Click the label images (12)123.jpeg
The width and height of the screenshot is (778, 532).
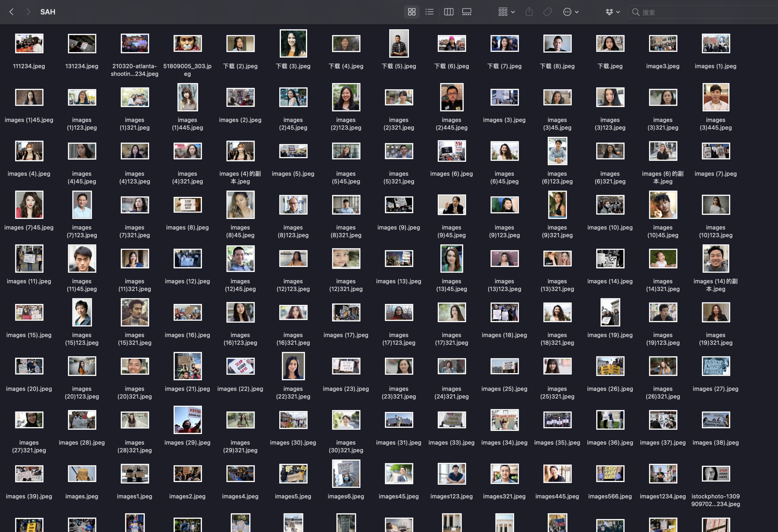point(293,285)
